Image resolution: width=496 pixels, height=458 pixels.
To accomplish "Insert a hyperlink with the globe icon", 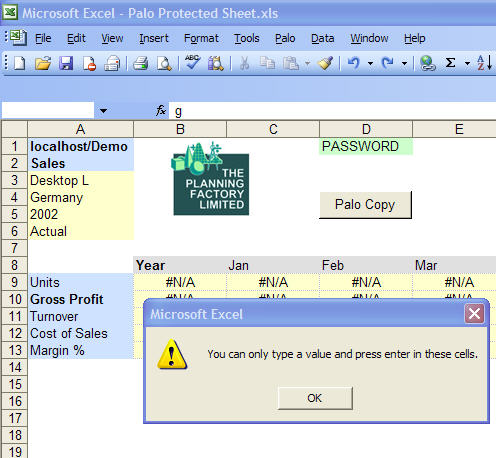I will (427, 63).
